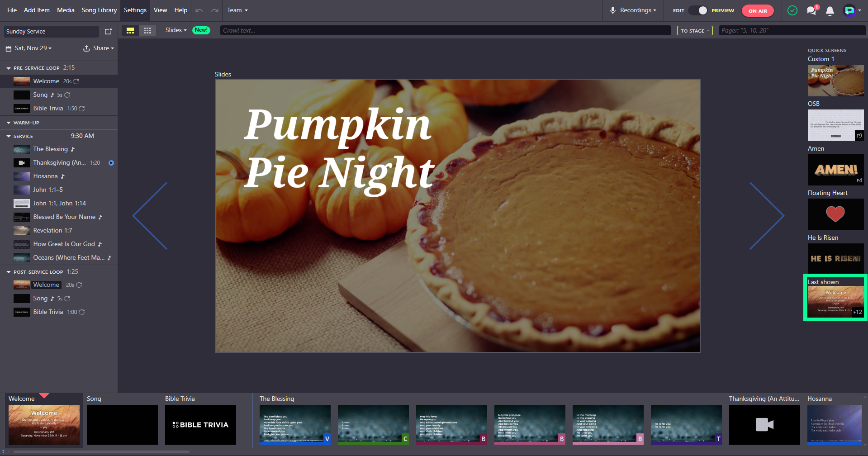This screenshot has width=868, height=456.
Task: Switch to grid view icon
Action: pyautogui.click(x=147, y=30)
